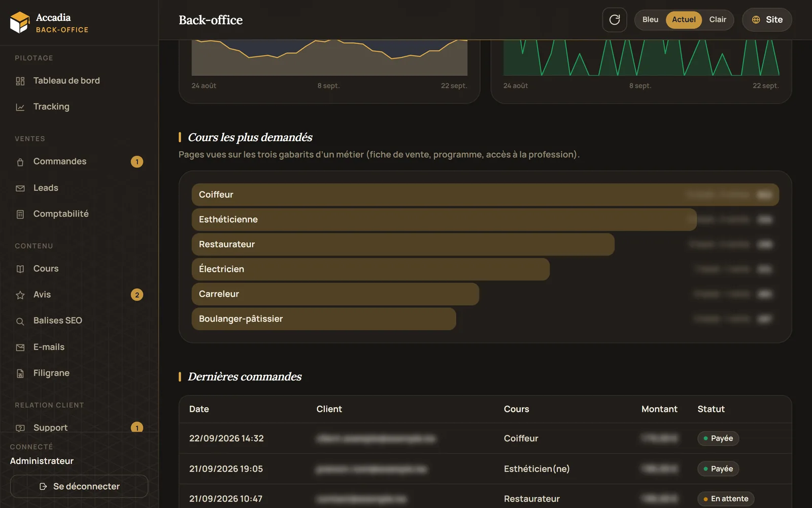Image resolution: width=812 pixels, height=508 pixels.
Task: Click the En attente status badge
Action: [726, 499]
